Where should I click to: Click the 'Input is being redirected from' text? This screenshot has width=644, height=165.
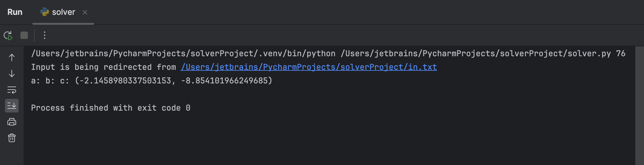[x=104, y=67]
